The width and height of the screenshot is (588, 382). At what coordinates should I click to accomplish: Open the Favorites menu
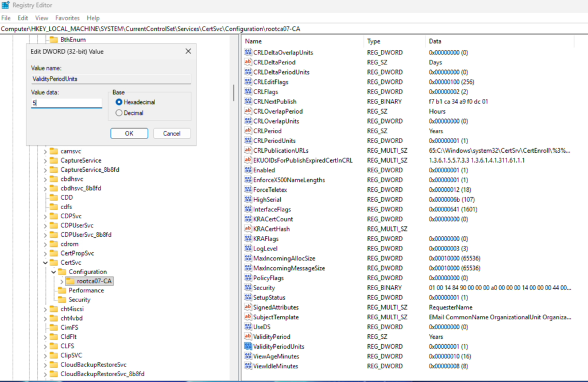[x=67, y=18]
